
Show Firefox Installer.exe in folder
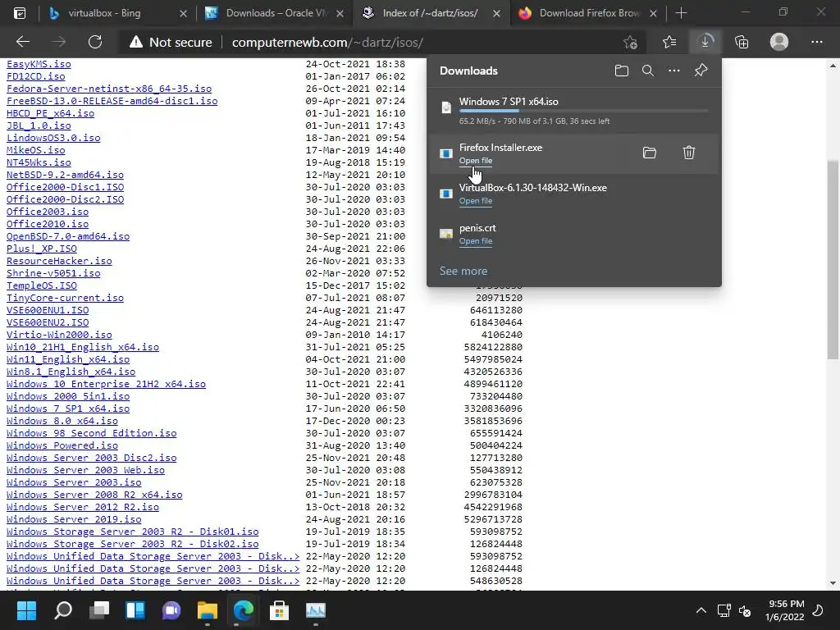(650, 153)
